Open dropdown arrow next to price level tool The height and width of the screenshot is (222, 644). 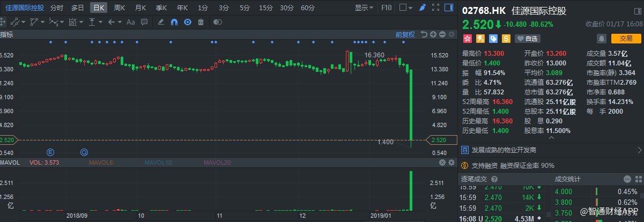coord(100,22)
